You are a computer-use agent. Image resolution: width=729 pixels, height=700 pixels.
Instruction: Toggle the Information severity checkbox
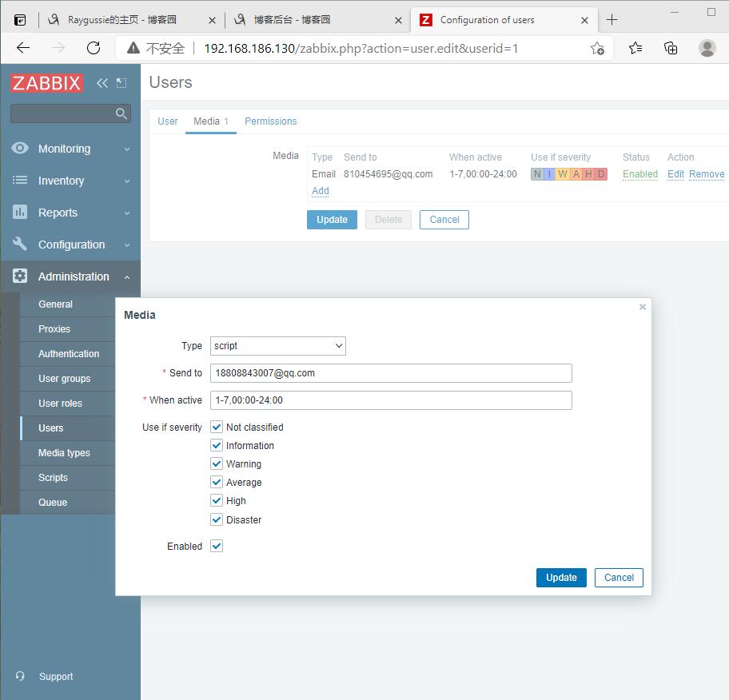(x=217, y=445)
